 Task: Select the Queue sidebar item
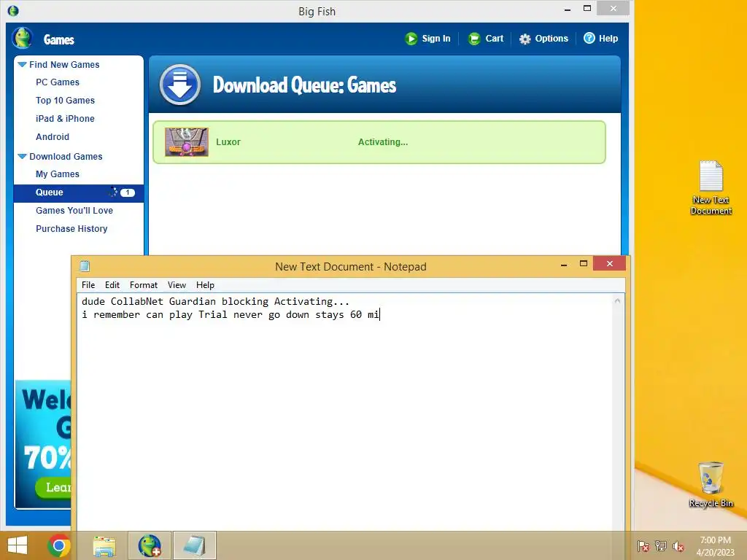79,192
